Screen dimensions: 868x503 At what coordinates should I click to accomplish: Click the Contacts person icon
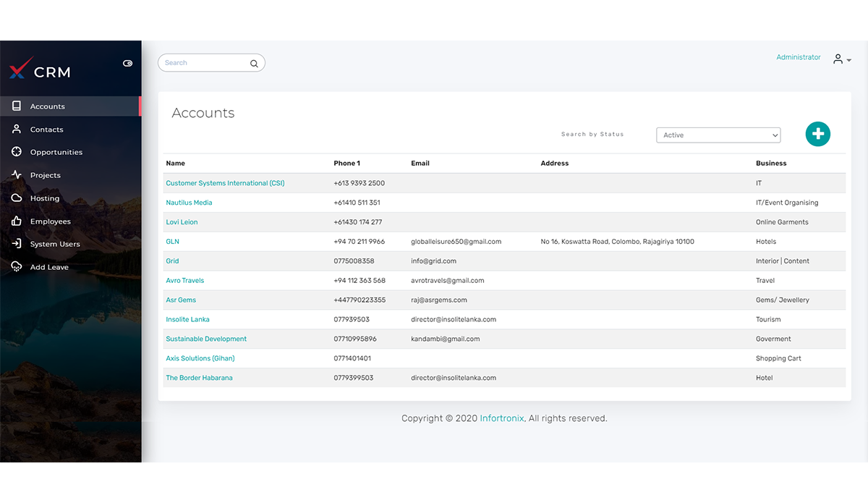click(17, 130)
